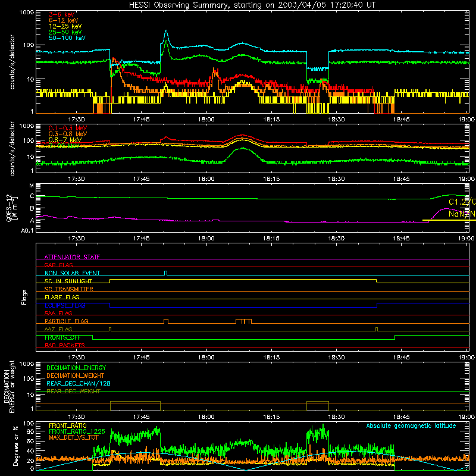Select the SC_IN_SUNLIGHT flag label
The image size is (476, 476).
[x=68, y=281]
